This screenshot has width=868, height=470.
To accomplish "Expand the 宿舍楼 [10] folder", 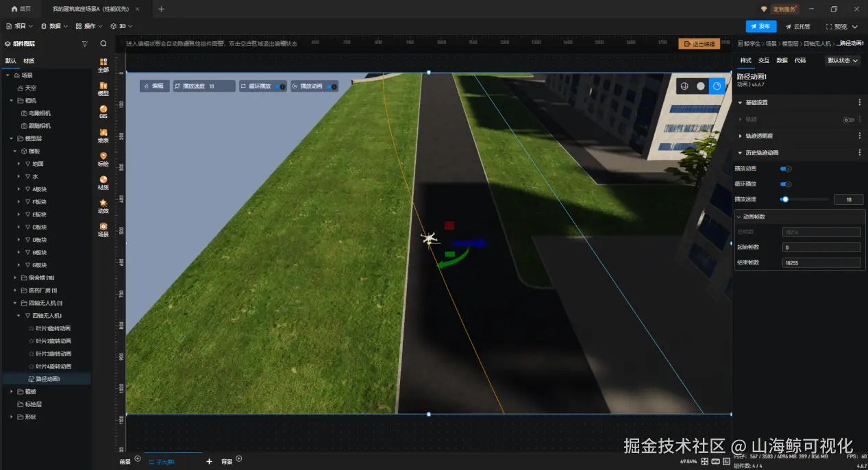I will tap(15, 277).
